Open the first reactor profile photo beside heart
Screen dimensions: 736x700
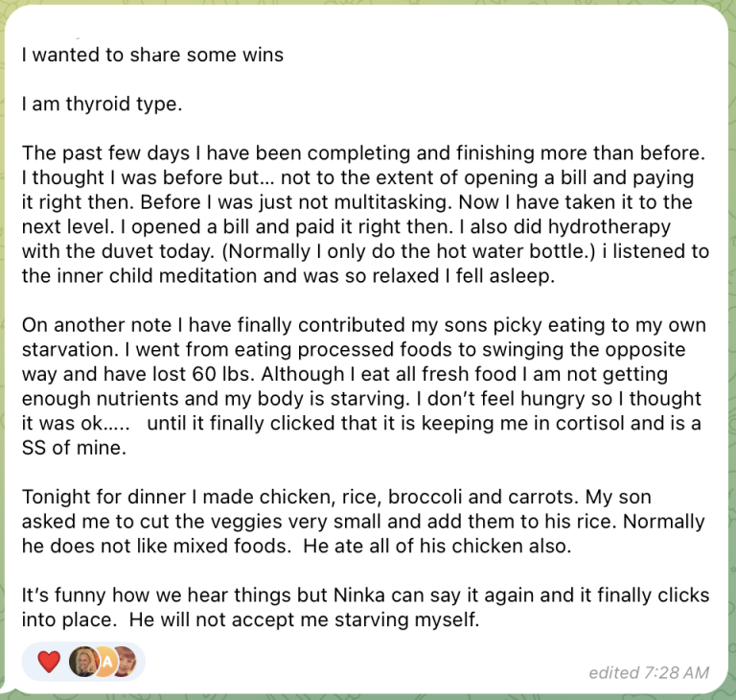[x=83, y=662]
